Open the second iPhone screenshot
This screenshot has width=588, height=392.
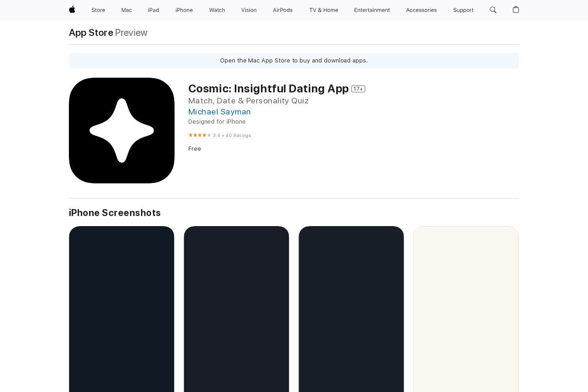point(237,309)
